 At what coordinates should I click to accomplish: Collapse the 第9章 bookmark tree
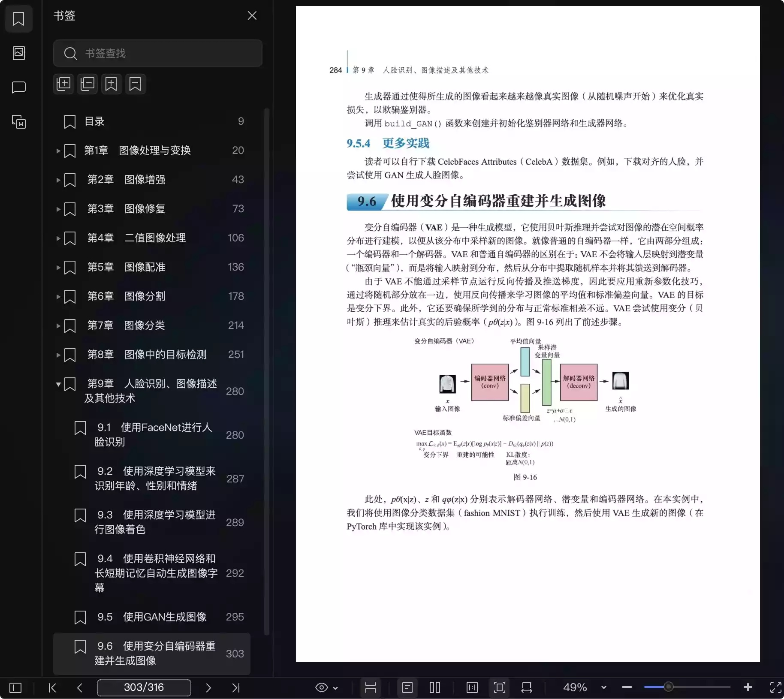[x=58, y=384]
